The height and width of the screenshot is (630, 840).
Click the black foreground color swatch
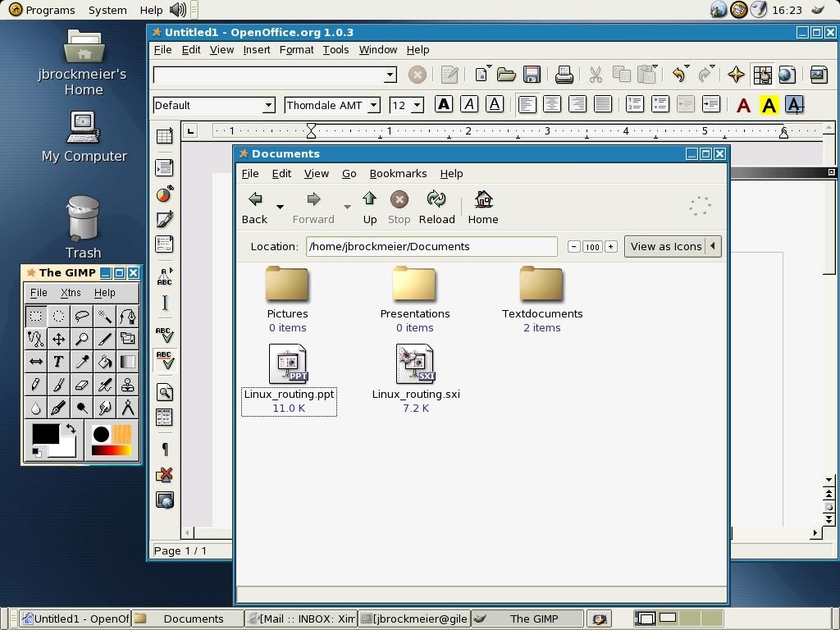pos(45,434)
